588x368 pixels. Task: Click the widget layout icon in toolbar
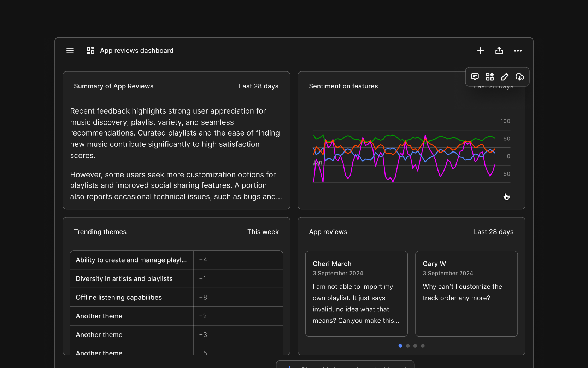point(490,77)
